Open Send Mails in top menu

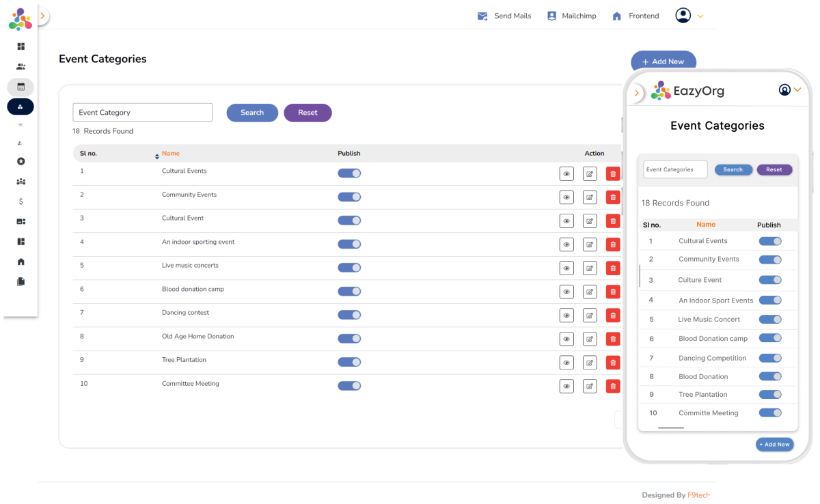(x=504, y=16)
